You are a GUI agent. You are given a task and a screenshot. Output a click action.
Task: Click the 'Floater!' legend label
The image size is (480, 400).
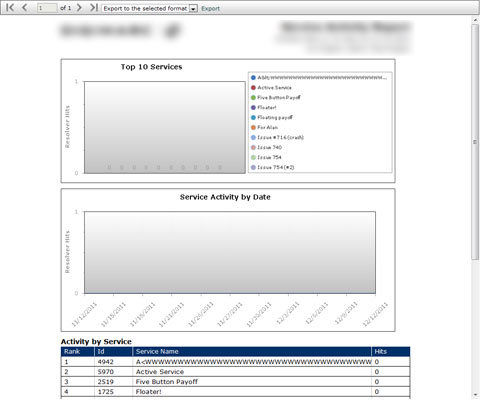click(267, 108)
